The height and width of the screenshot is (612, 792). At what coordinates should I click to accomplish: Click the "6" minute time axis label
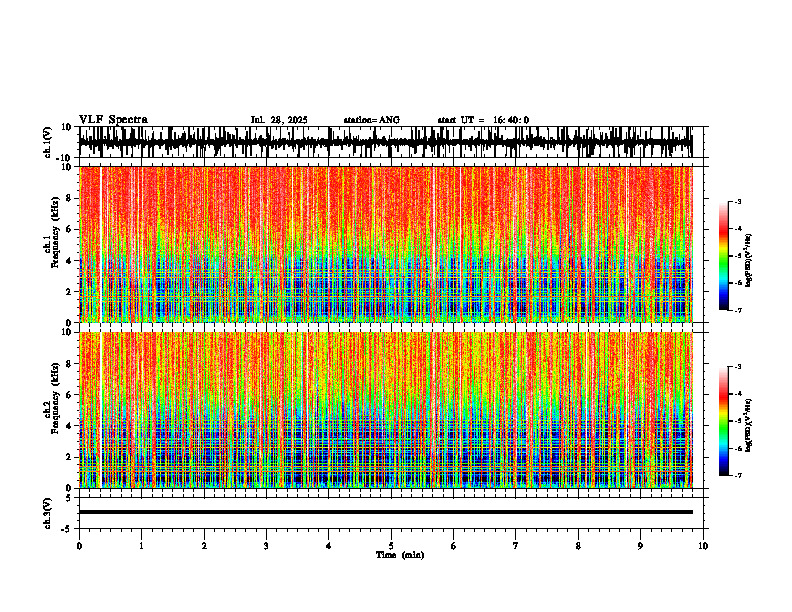click(454, 546)
